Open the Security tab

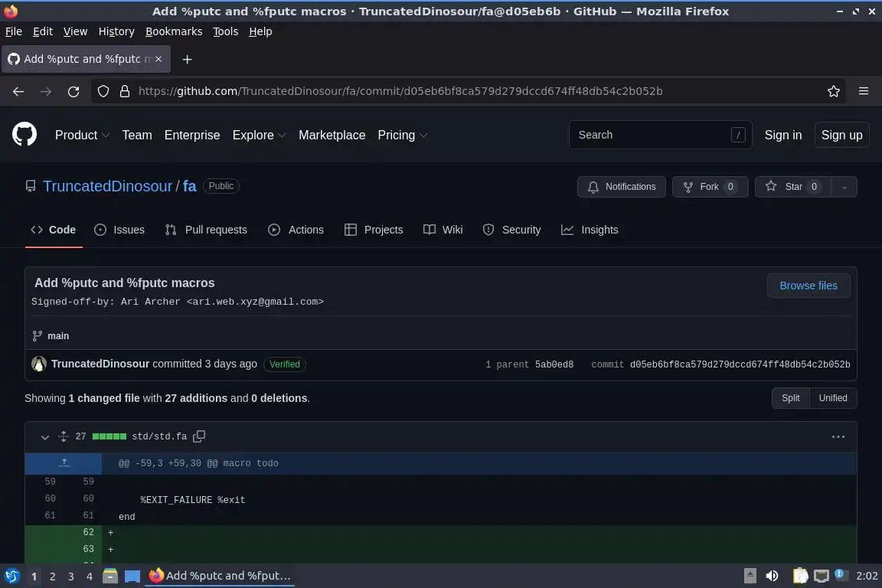pyautogui.click(x=511, y=230)
